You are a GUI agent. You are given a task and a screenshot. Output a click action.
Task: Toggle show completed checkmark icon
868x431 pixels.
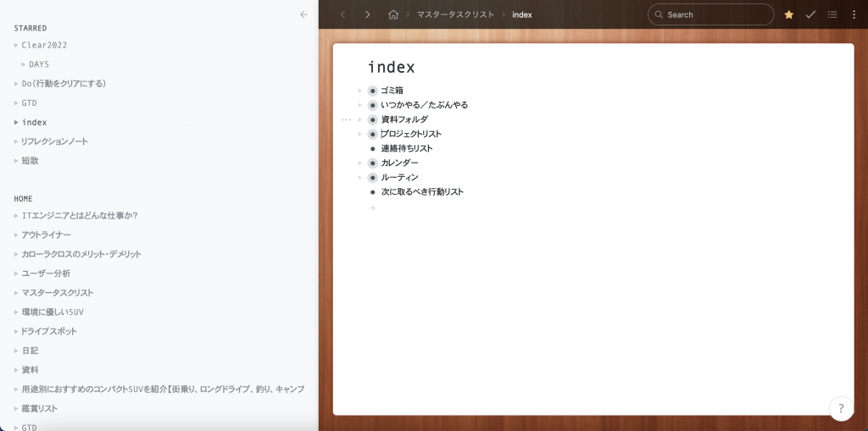pos(810,15)
